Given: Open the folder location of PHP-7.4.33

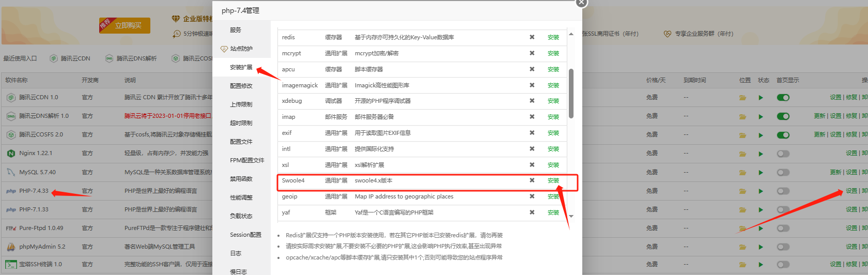Looking at the screenshot, I should (x=742, y=191).
